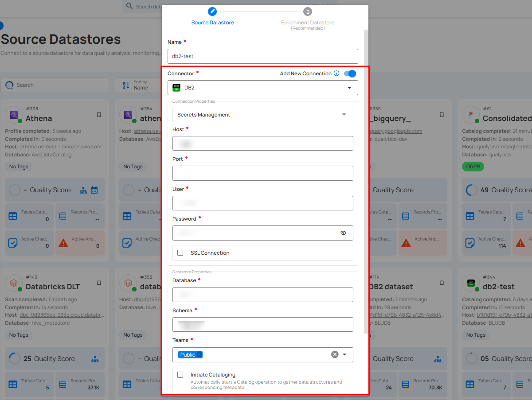This screenshot has height=400, width=532.
Task: Disable the Add New Connection toggle
Action: coord(350,74)
